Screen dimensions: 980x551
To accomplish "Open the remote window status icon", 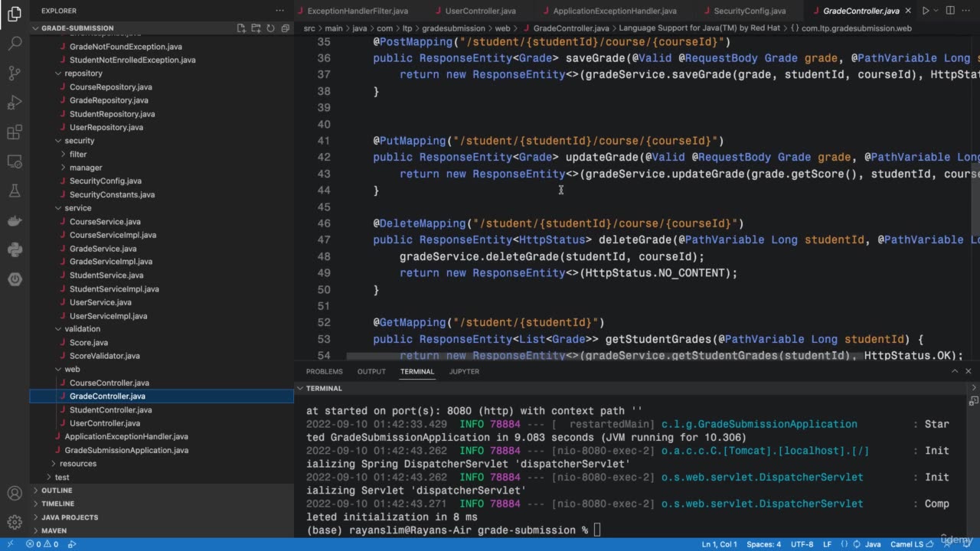I will click(10, 544).
